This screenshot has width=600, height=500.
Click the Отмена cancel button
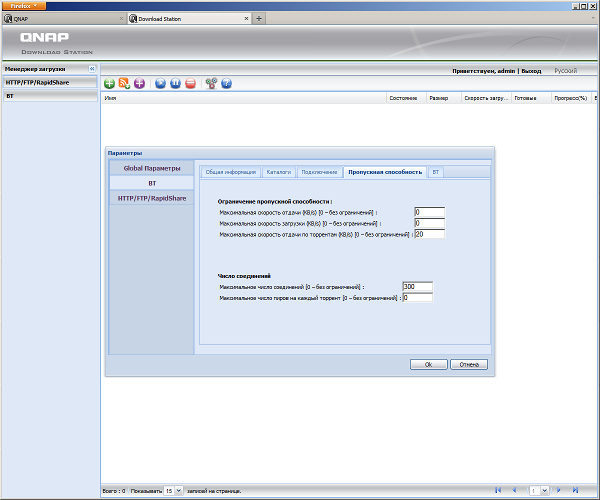469,364
